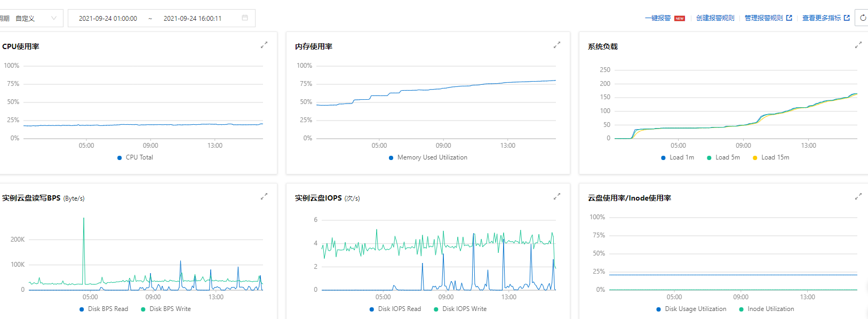The height and width of the screenshot is (319, 868).
Task: Open the 自定义 period dropdown
Action: pos(35,18)
